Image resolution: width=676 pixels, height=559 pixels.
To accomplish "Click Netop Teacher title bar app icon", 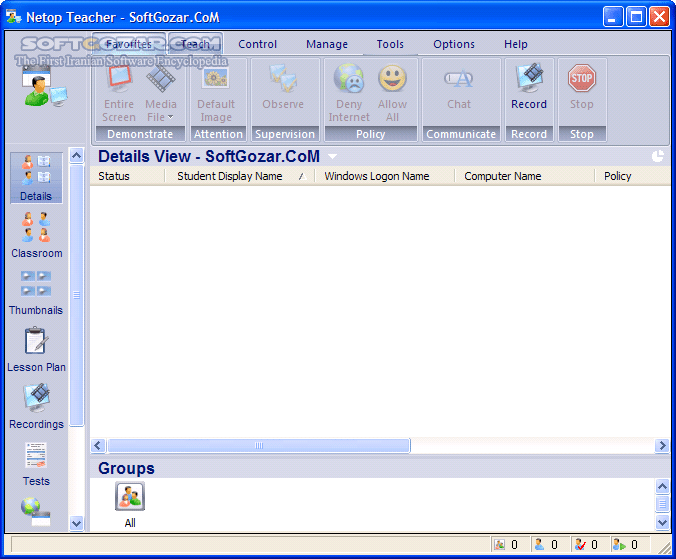I will click(x=13, y=17).
